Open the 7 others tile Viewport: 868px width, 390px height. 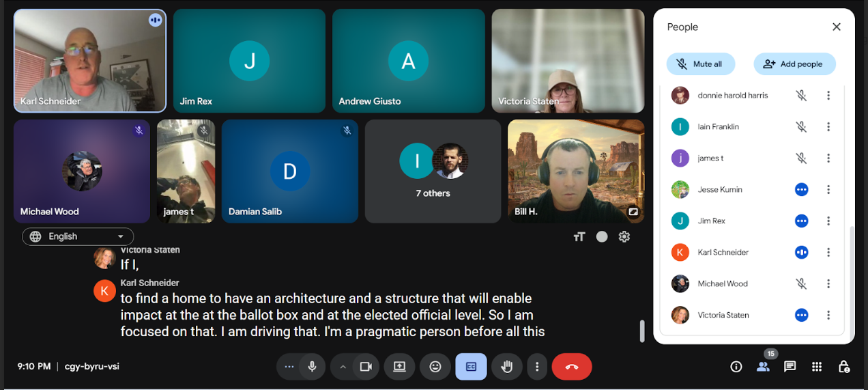[x=433, y=171]
